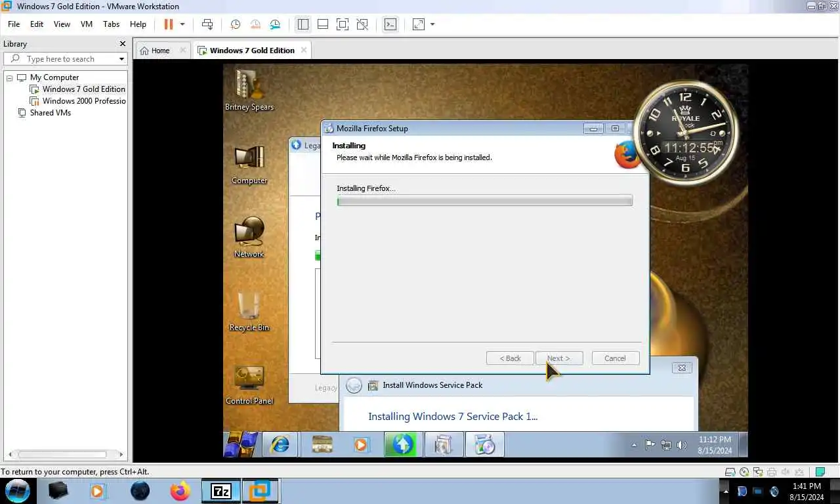Open the library search dropdown arrow
This screenshot has width=840, height=504.
[x=121, y=59]
